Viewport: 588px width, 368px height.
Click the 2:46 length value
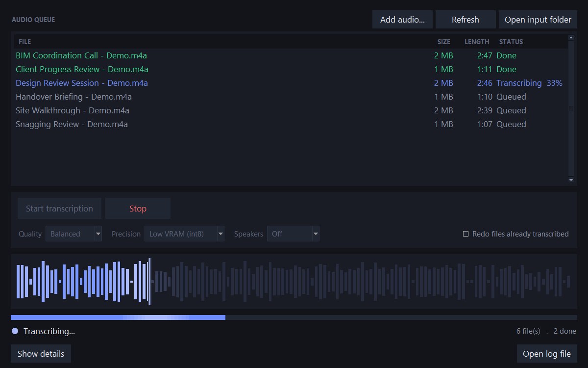click(485, 83)
